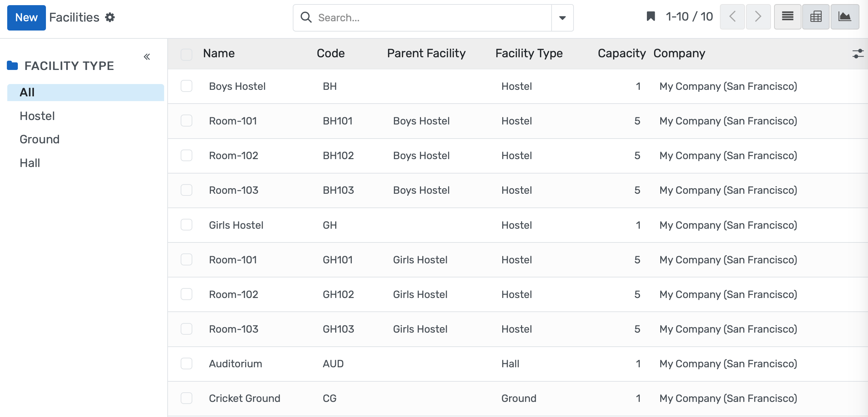Go to next page with right arrow
Viewport: 868px width, 417px height.
click(x=758, y=16)
